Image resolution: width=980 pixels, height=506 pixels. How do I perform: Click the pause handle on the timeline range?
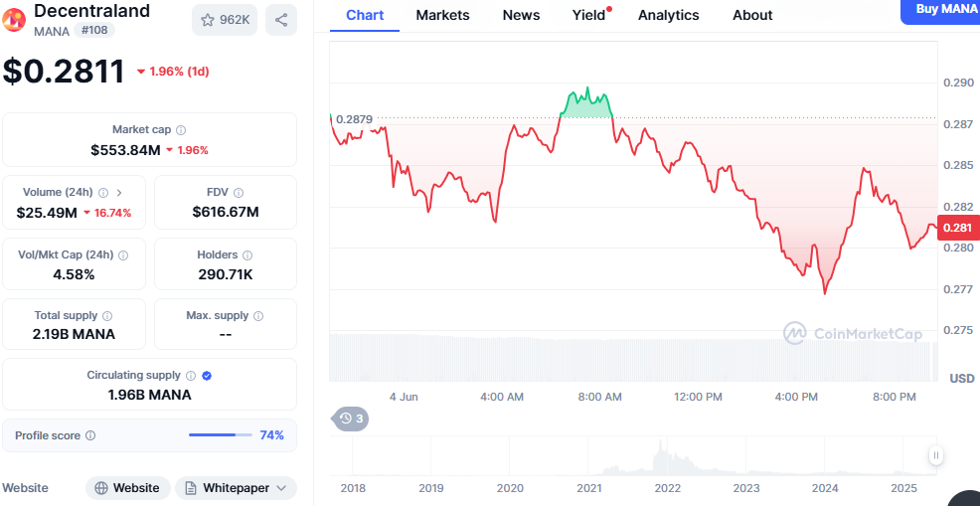(x=935, y=455)
